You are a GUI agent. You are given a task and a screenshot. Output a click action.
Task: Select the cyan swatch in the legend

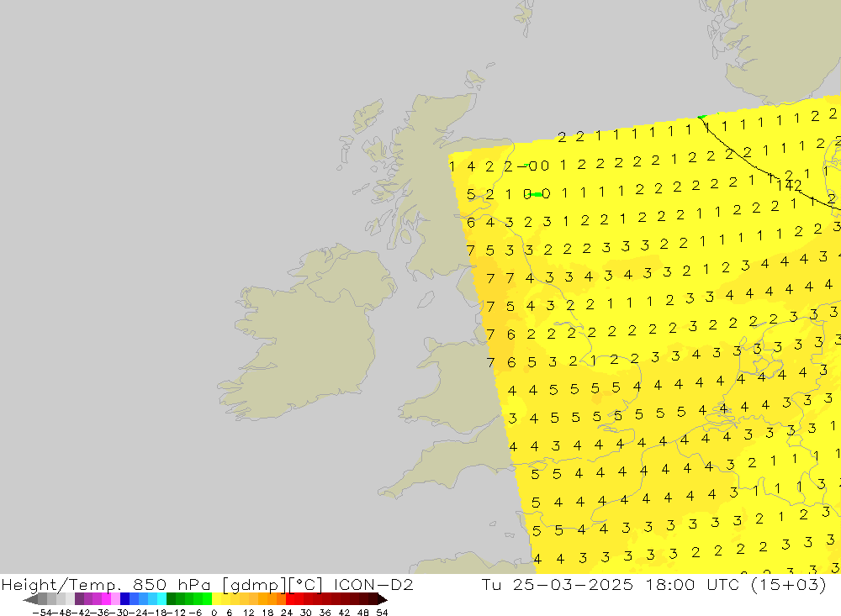(x=161, y=599)
